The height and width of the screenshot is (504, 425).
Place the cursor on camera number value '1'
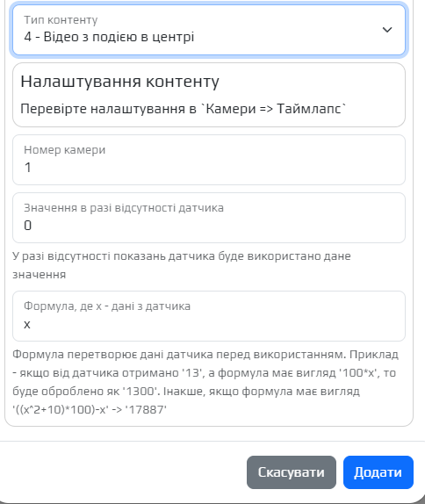27,168
